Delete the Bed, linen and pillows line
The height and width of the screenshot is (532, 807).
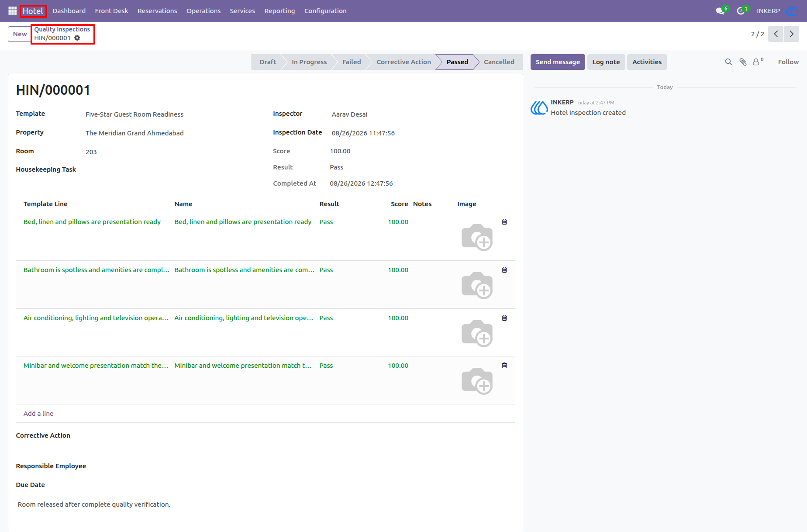click(504, 222)
